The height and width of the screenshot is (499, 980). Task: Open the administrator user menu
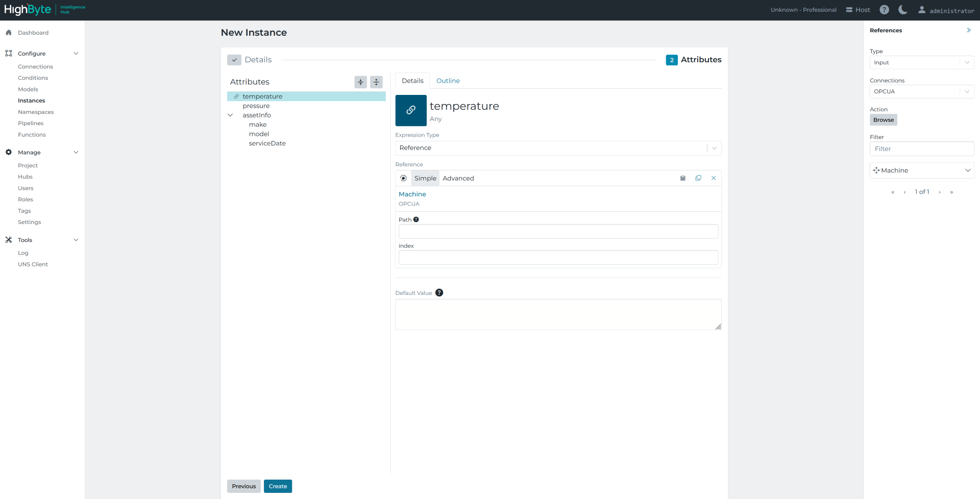(x=946, y=10)
